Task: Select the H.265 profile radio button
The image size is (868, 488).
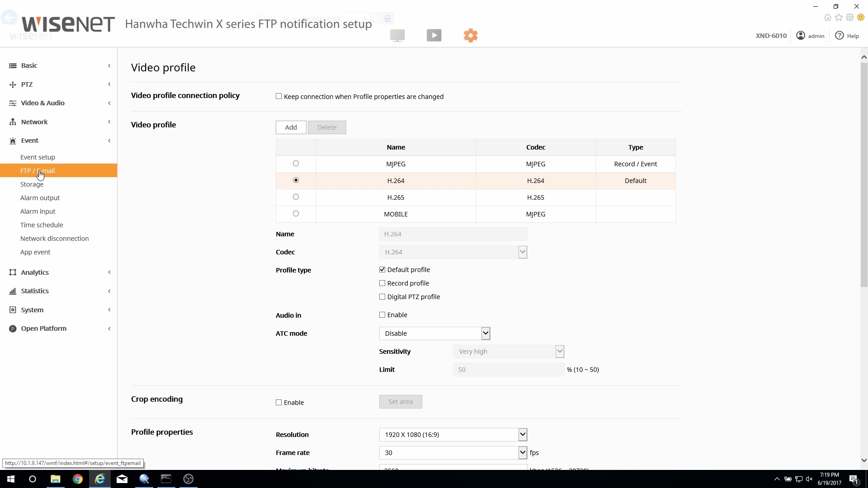Action: point(296,197)
